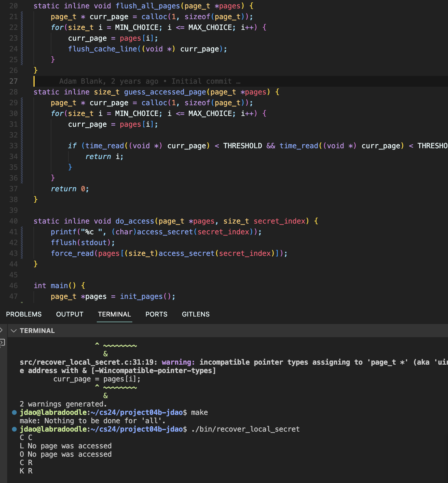Viewport: 448px width, 483px height.
Task: Click the do_access function name on line 40
Action: coord(135,221)
